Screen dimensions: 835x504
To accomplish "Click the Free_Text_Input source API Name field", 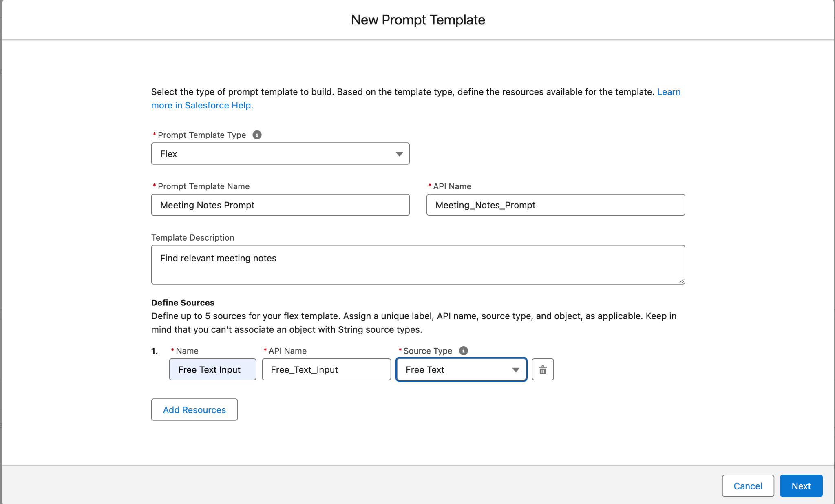I will tap(326, 370).
